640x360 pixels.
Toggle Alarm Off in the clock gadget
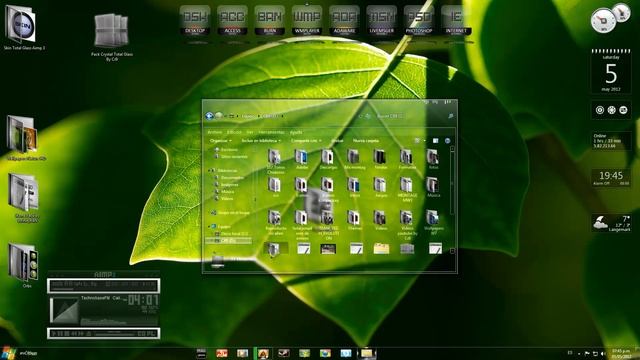[x=601, y=184]
